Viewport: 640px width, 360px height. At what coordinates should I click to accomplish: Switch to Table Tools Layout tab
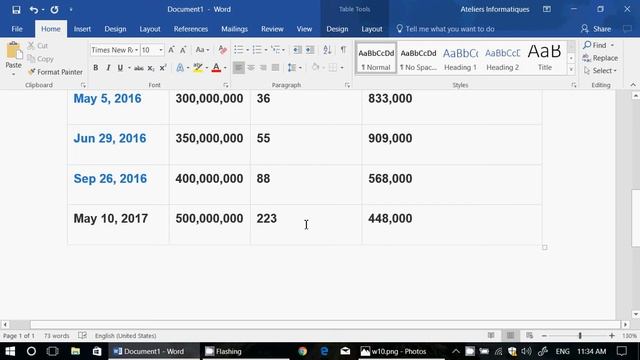click(x=372, y=29)
